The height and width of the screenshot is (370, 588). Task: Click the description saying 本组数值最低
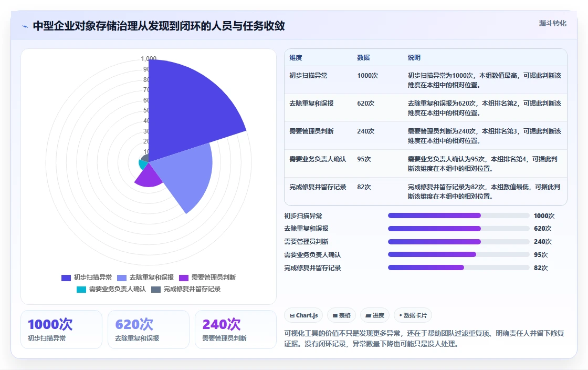[485, 191]
